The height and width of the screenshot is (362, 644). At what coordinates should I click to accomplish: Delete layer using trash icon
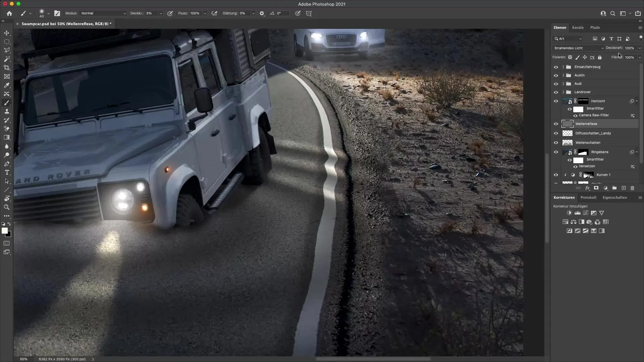633,188
